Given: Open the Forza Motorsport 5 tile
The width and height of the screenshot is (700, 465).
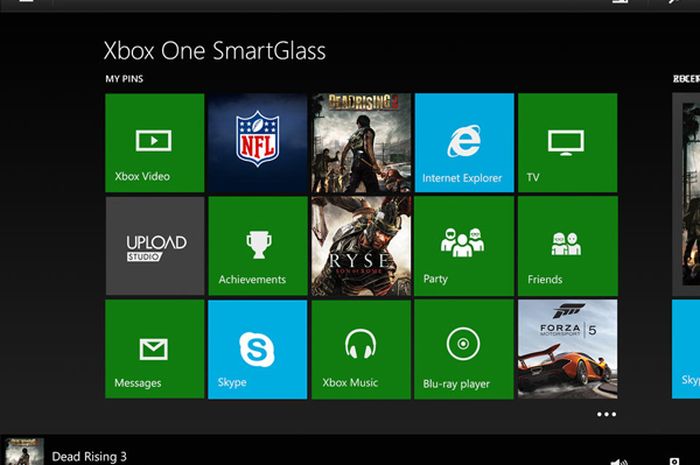Looking at the screenshot, I should point(567,349).
